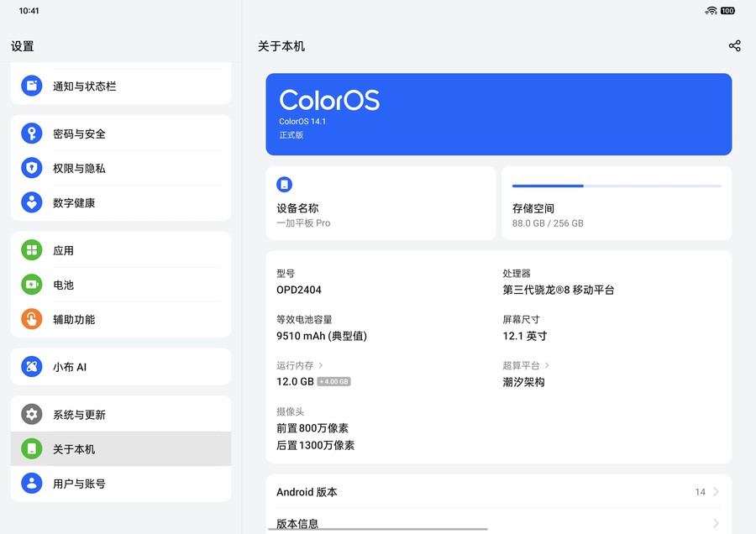The width and height of the screenshot is (756, 534).
Task: Open Digital wellbeing heart icon
Action: [31, 202]
